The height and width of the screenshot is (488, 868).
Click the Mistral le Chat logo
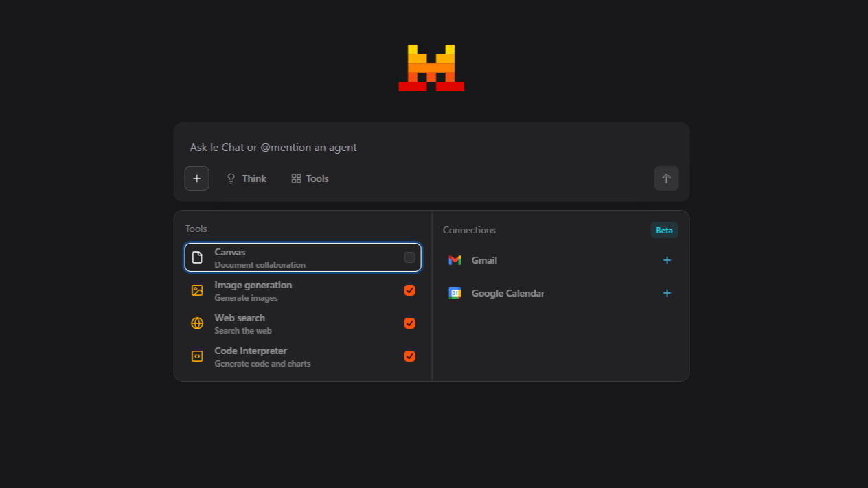431,68
